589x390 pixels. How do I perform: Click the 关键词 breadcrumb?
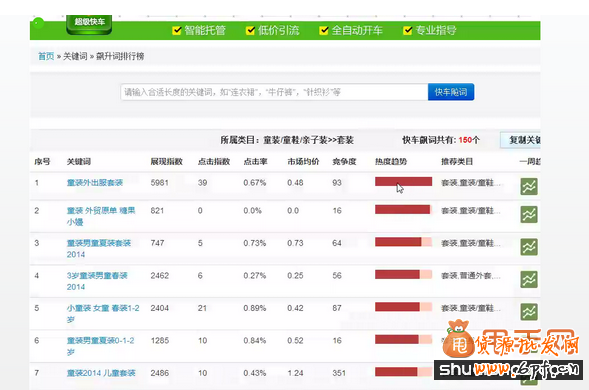[x=75, y=56]
